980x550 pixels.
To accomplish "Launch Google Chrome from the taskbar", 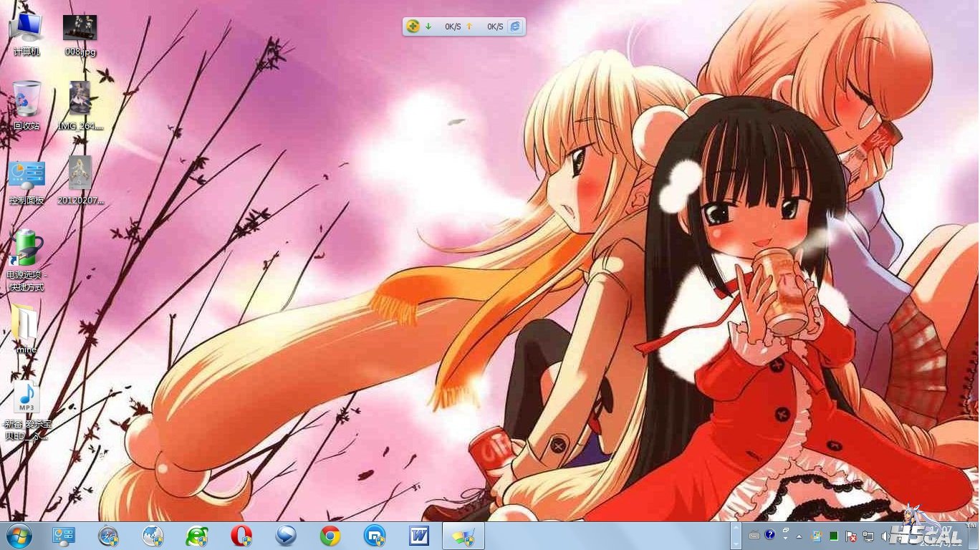I will coord(330,536).
